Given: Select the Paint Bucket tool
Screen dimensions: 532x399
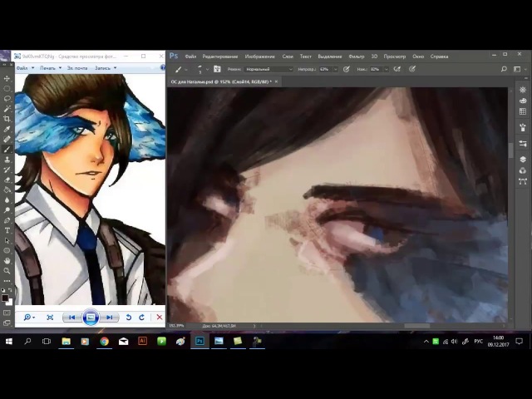Looking at the screenshot, I should (7, 190).
